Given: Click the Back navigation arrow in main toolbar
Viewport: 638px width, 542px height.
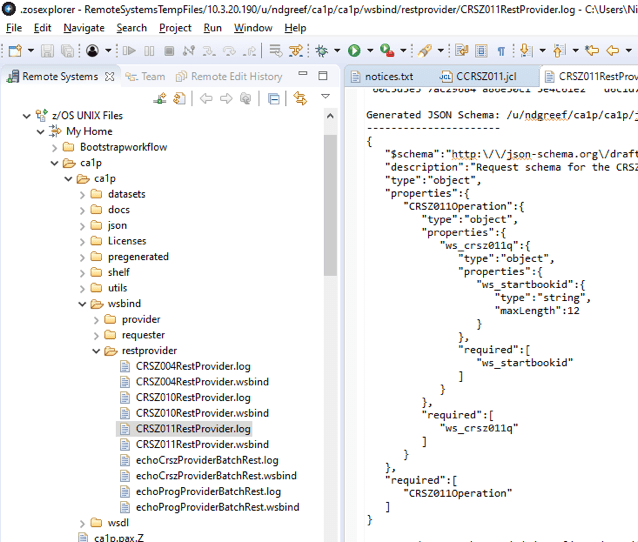Looking at the screenshot, I should (x=612, y=51).
